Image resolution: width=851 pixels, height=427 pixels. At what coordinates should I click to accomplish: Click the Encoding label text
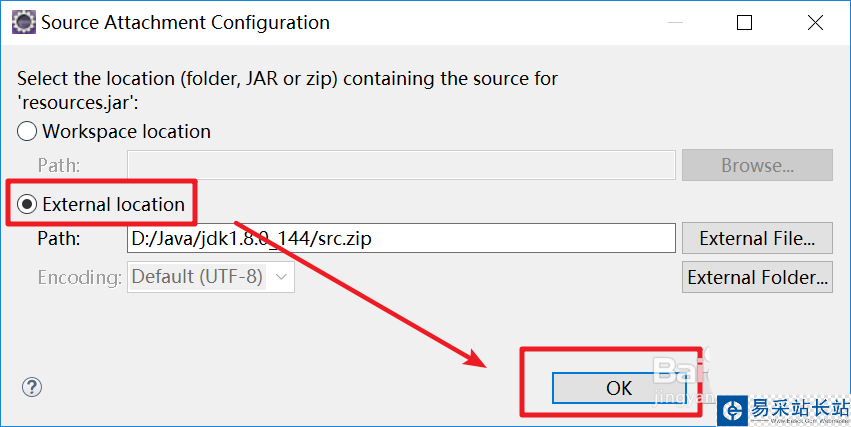80,277
